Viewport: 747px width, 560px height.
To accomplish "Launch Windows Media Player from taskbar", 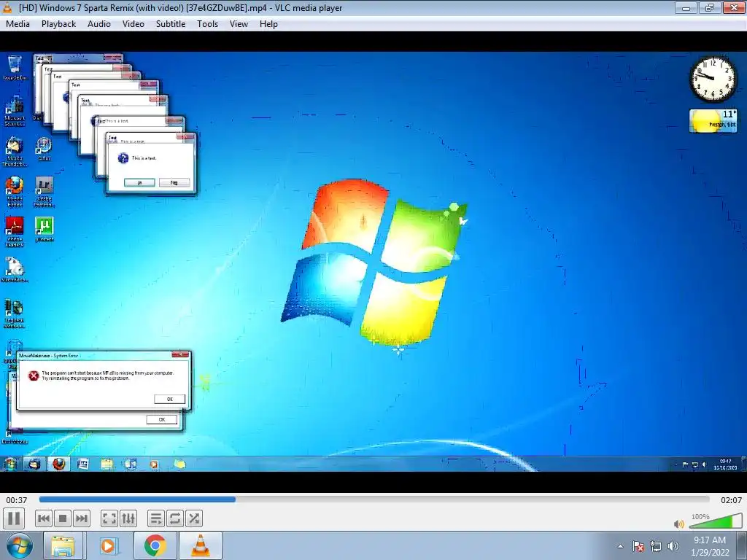I will coord(108,545).
